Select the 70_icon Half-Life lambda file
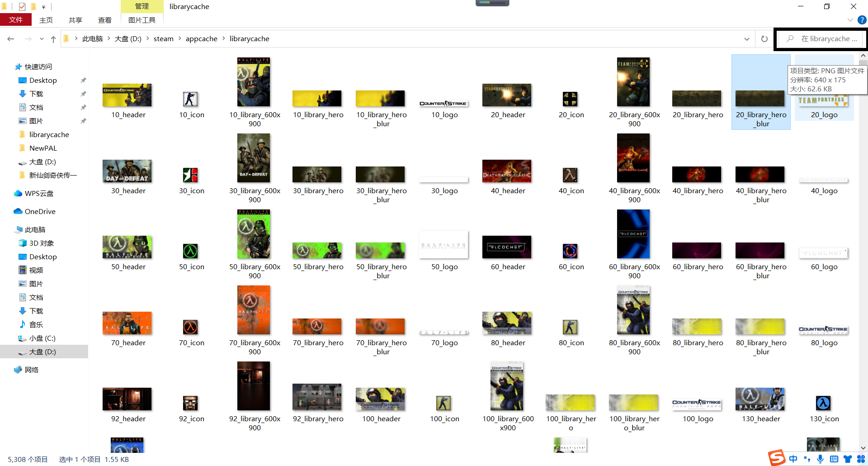The image size is (868, 466). (190, 327)
